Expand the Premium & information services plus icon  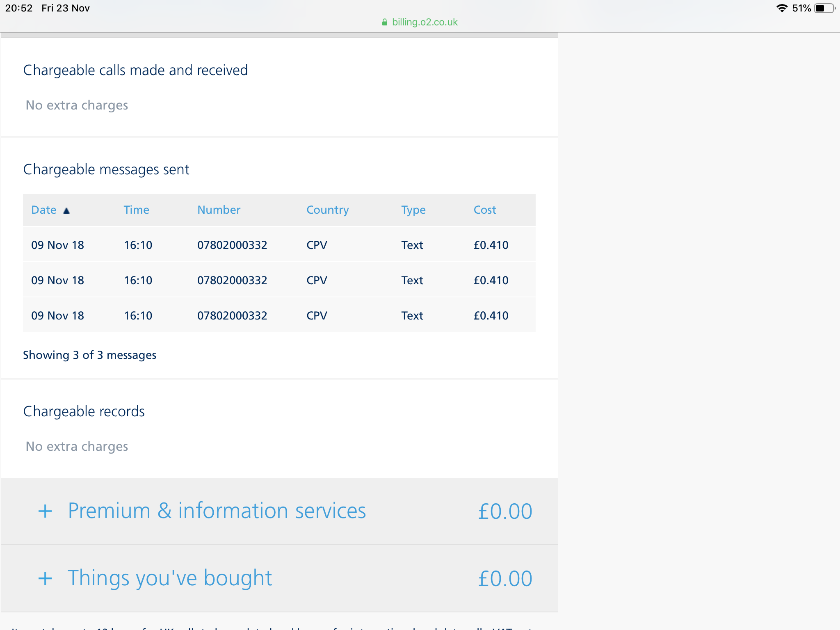45,511
